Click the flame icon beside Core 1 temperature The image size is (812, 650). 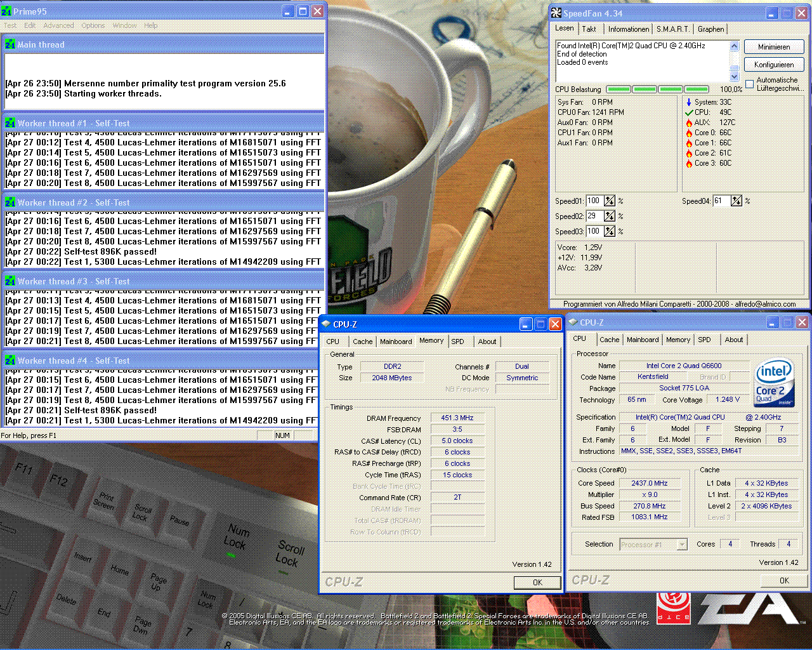[689, 143]
